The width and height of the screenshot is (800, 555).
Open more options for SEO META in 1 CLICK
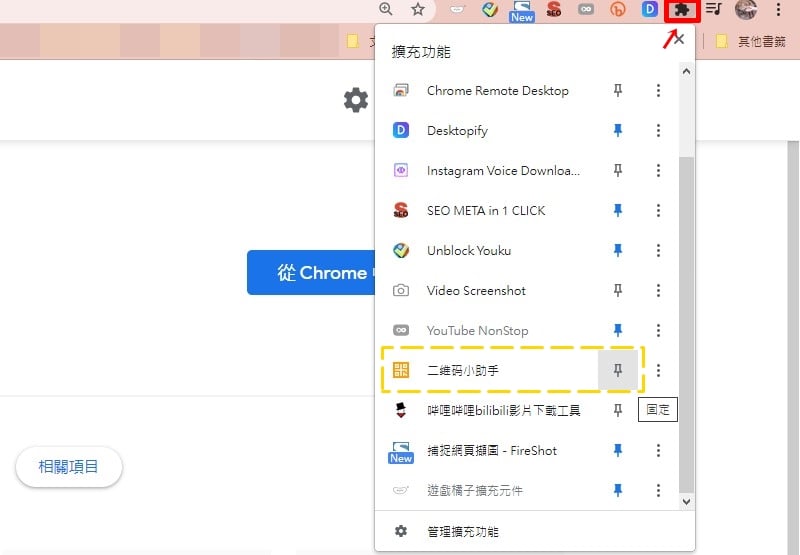(658, 210)
